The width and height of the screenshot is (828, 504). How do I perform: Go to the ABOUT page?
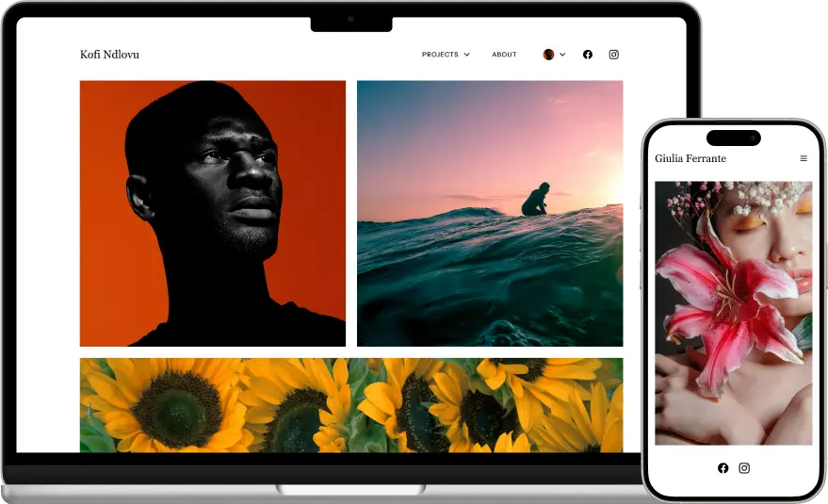(504, 55)
